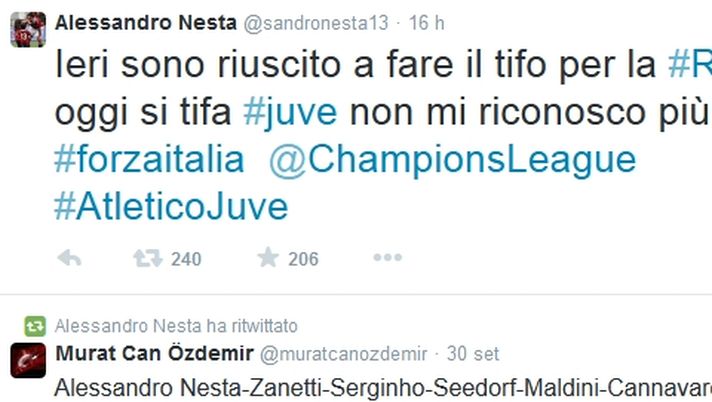Retweet Alessandro Nesta's tweet
This screenshot has height=402, width=712.
pyautogui.click(x=147, y=258)
